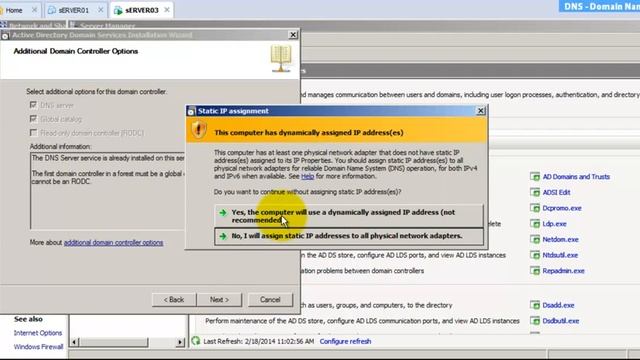Screen dimensions: 640x360
Task: Click the warning shield icon in Static IP dialog
Action: (x=199, y=130)
